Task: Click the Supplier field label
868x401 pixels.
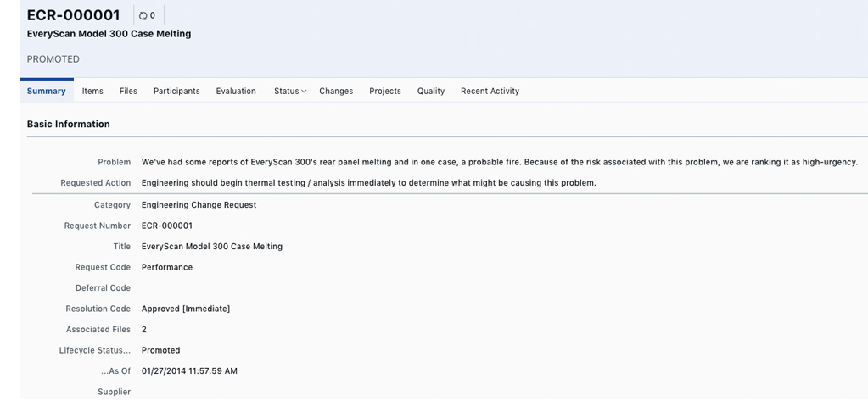Action: click(x=114, y=392)
